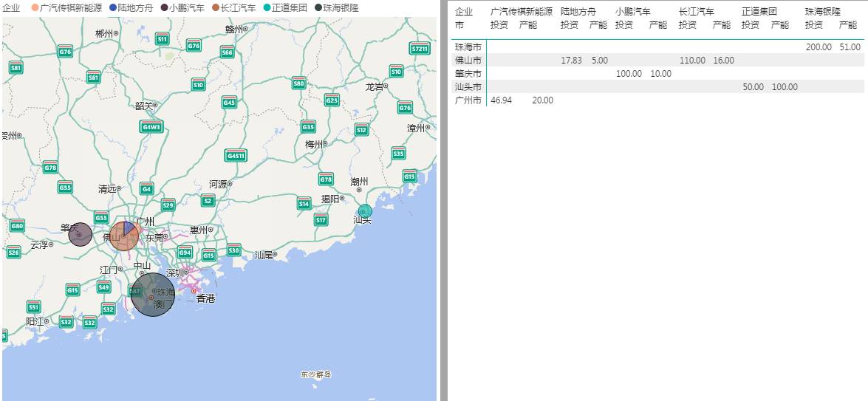
Task: Click the 46.94 cell in the 广州市 row
Action: [502, 100]
